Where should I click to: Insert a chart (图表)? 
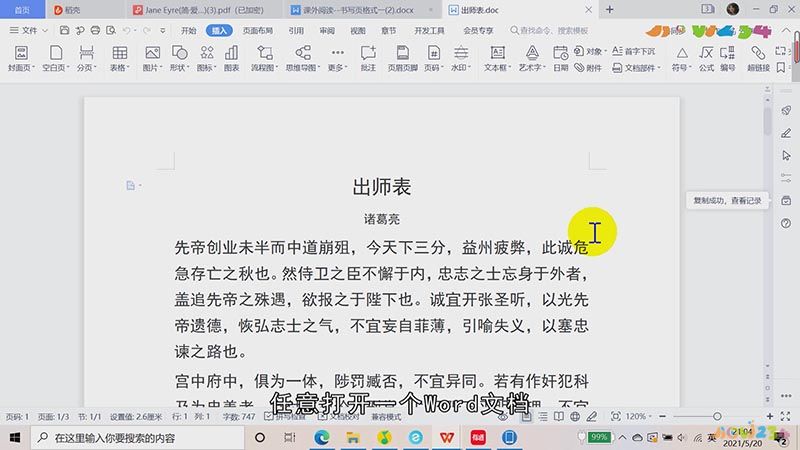(x=232, y=58)
